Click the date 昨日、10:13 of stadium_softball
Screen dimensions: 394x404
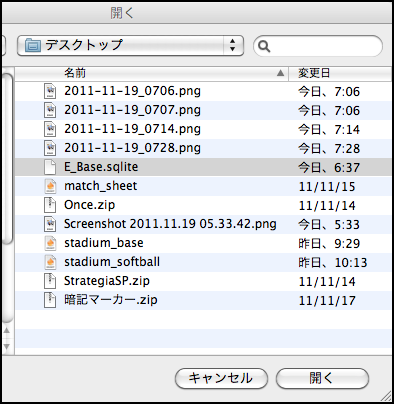333,263
